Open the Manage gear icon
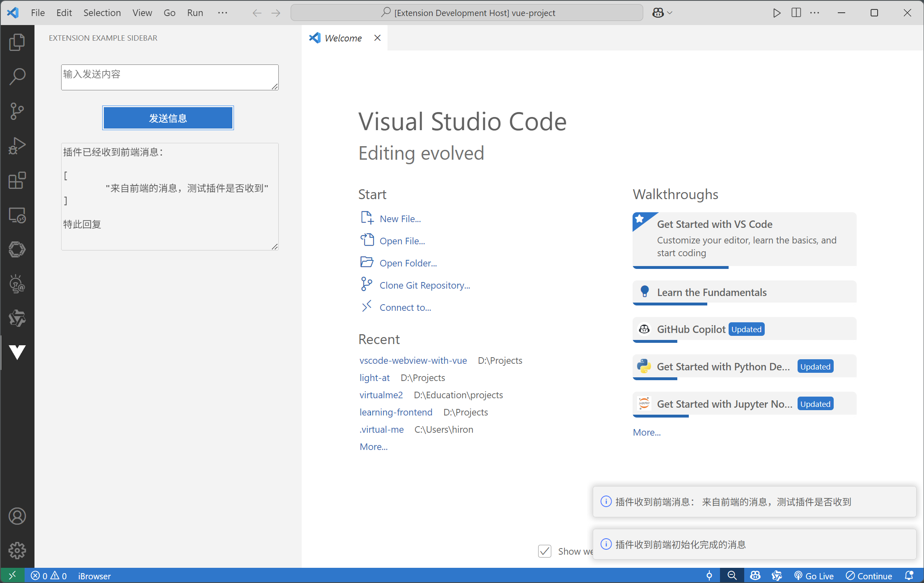The width and height of the screenshot is (924, 583). tap(17, 550)
